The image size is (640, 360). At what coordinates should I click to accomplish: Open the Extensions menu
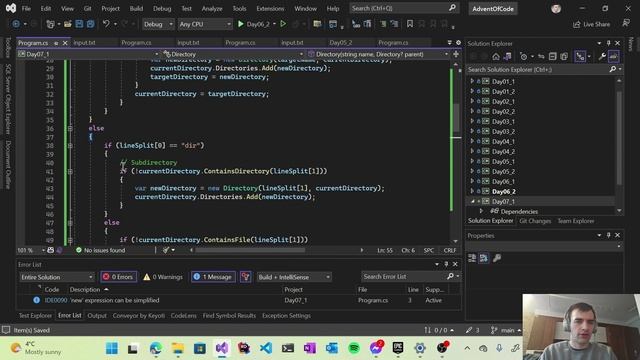click(270, 8)
